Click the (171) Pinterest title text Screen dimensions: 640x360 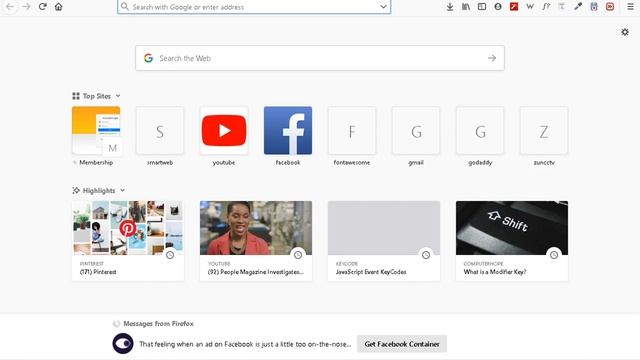98,272
